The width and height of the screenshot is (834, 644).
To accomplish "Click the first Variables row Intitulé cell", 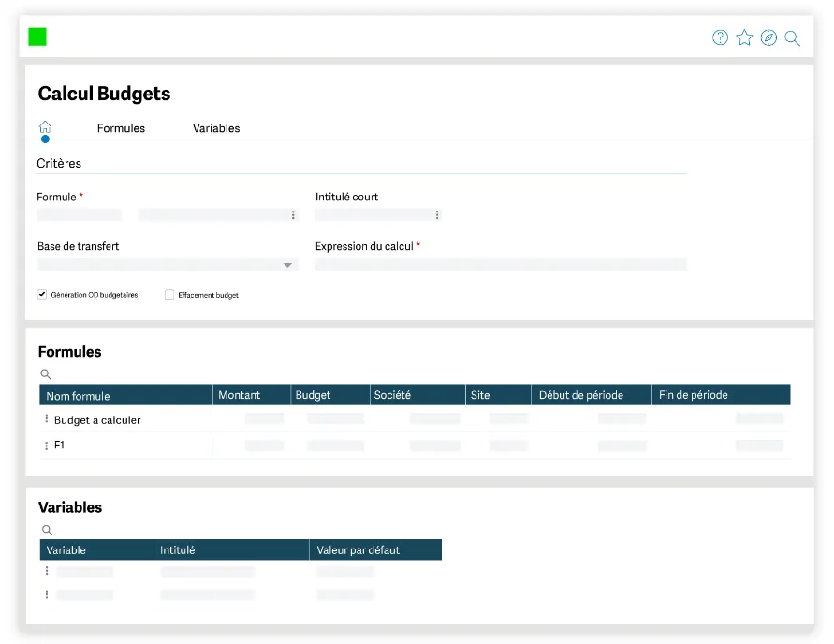I will [208, 572].
